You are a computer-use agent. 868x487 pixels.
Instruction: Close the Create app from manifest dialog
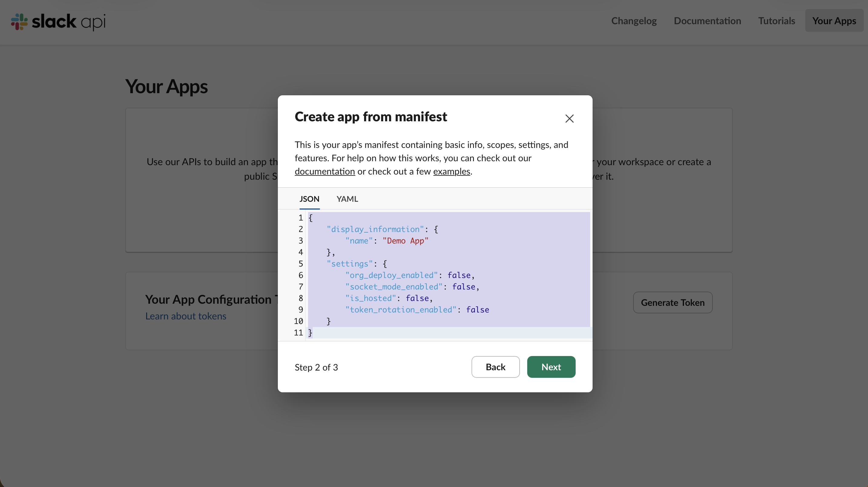tap(569, 119)
